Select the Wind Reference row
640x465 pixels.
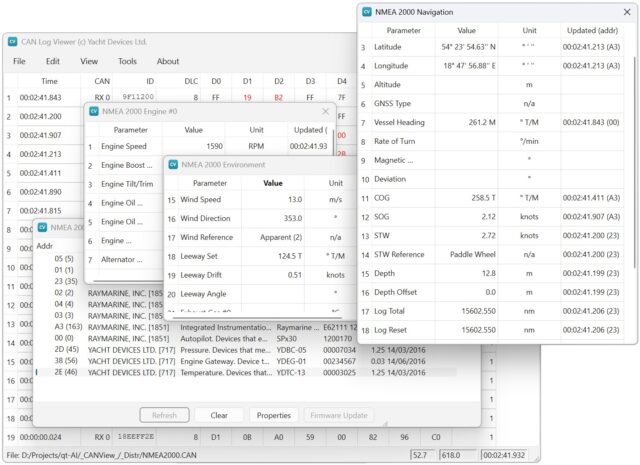[x=259, y=237]
